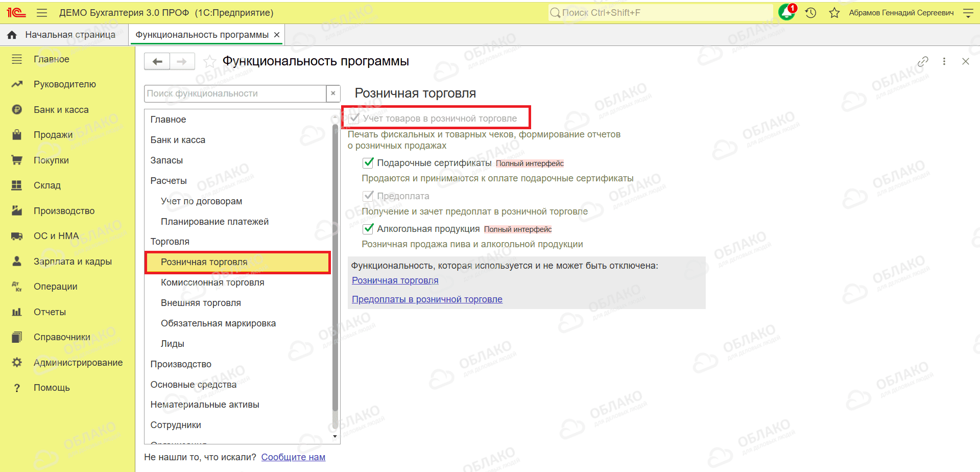Focus the global search Ctrl+Shift+F field

tap(660, 13)
